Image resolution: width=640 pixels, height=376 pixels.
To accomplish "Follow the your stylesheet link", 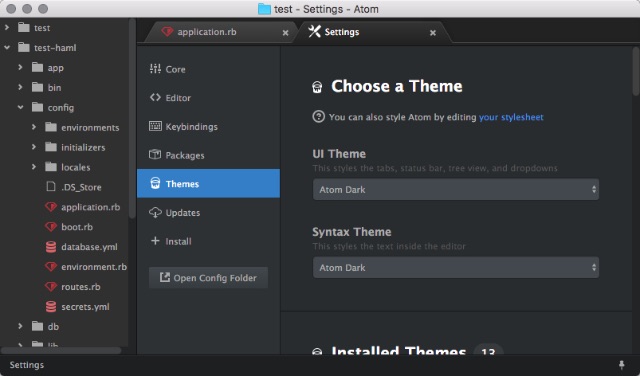I will click(511, 117).
